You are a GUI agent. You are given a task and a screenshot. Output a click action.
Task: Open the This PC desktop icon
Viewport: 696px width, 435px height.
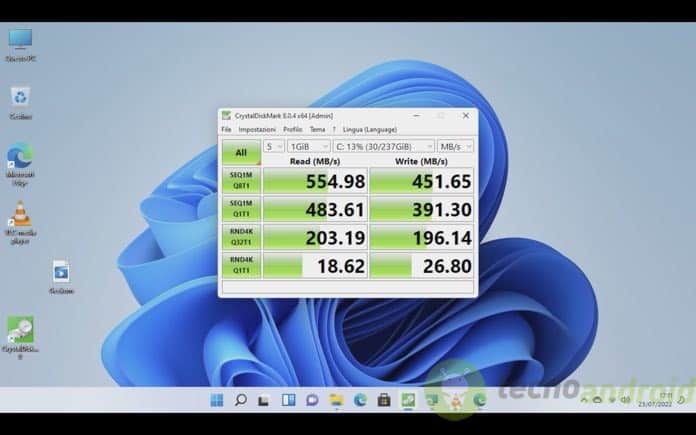(20, 41)
